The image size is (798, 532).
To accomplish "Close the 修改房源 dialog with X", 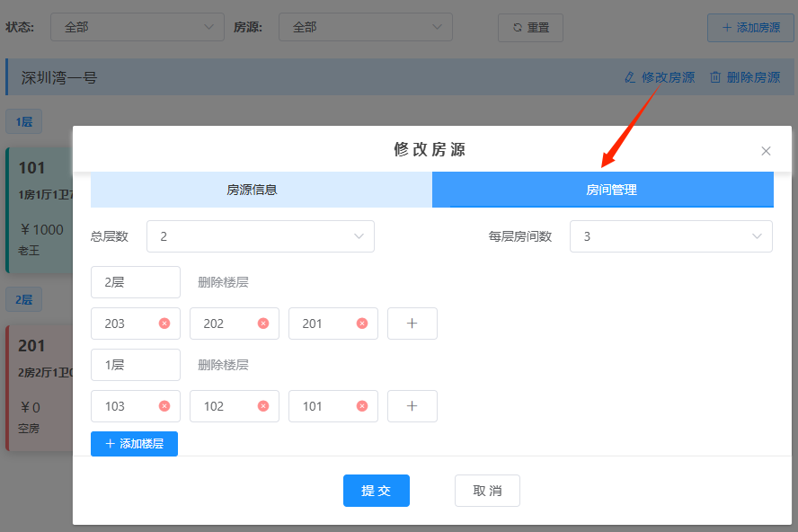I will click(766, 151).
